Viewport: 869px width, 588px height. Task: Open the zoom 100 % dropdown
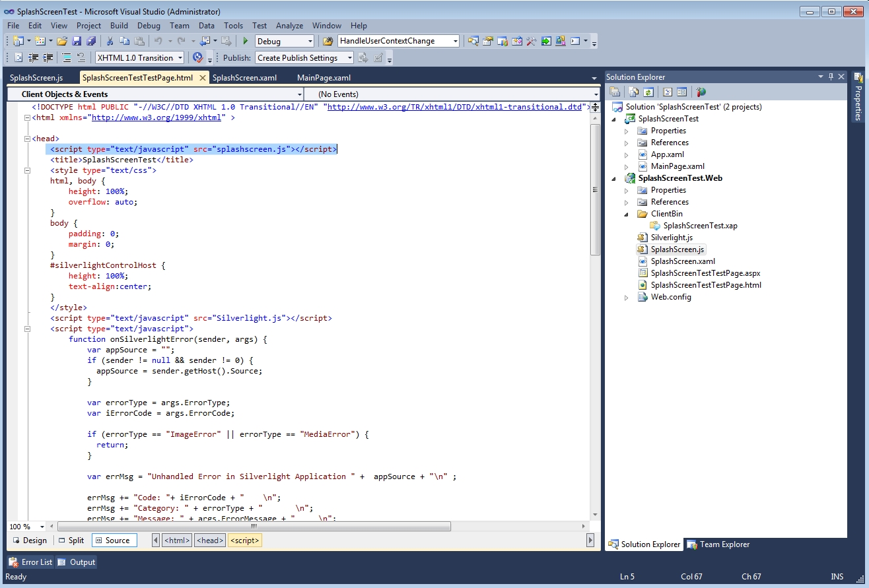coord(43,527)
